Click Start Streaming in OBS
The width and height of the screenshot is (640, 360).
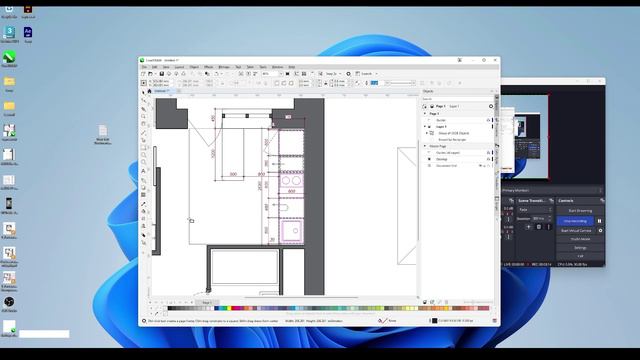click(x=580, y=211)
